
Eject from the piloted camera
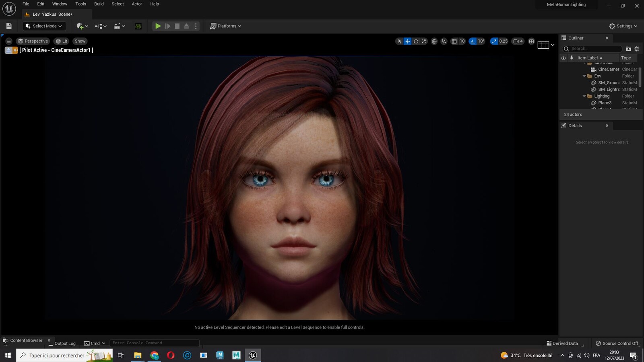[8, 50]
